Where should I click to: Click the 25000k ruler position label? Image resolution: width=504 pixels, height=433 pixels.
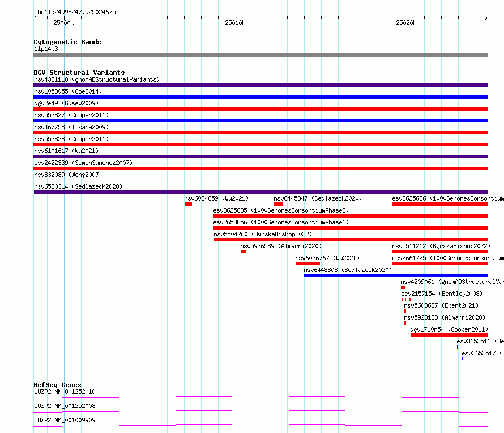click(x=63, y=23)
